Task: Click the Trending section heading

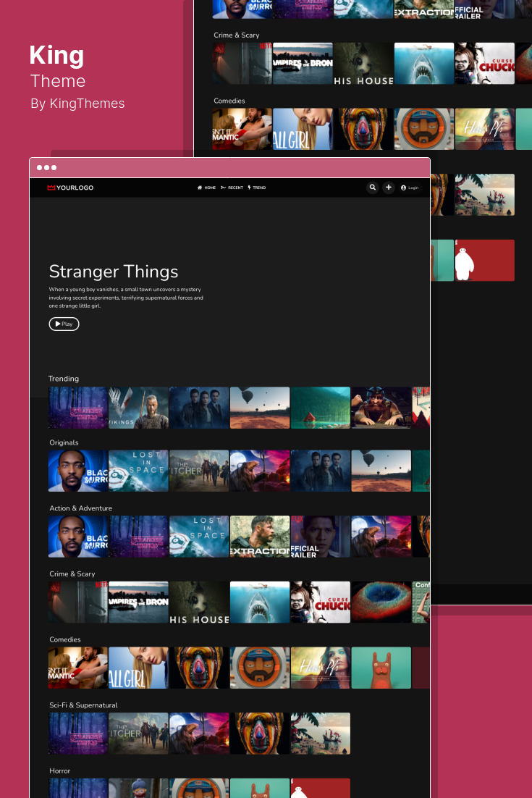Action: [x=64, y=379]
